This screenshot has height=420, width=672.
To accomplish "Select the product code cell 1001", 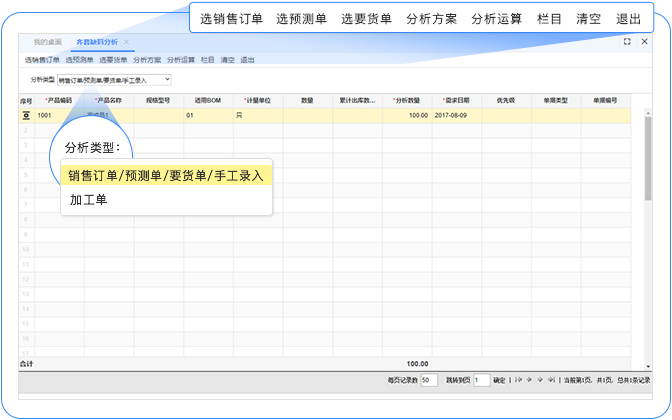I will (x=59, y=115).
